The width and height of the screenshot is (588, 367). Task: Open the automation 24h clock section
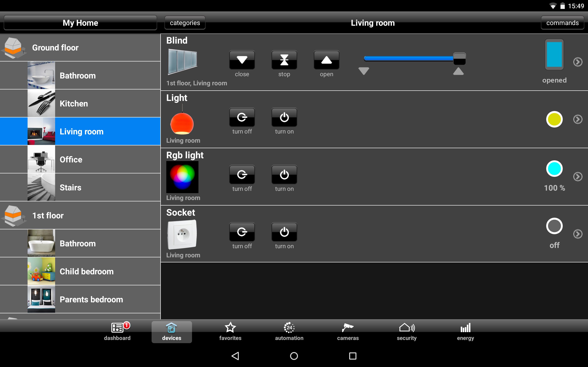[x=289, y=332]
